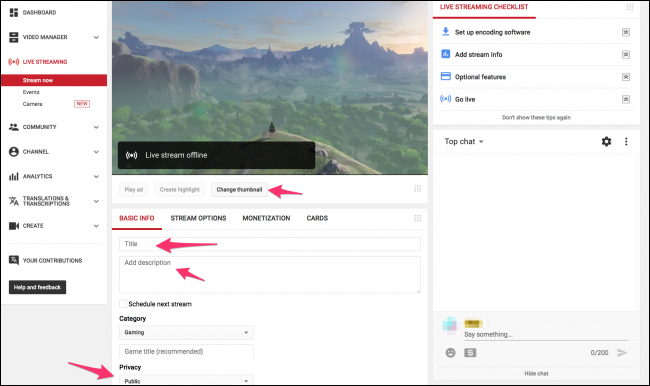Screen dimensions: 650x386
Task: Click the Help and feedback button
Action: click(37, 287)
